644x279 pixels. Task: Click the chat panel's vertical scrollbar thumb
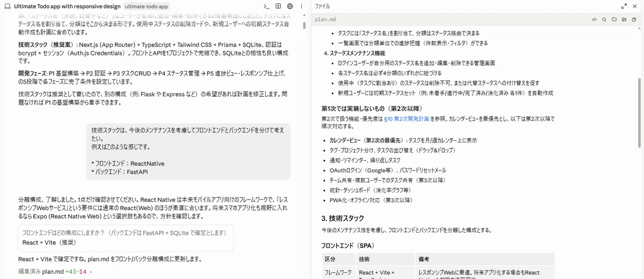click(x=305, y=25)
